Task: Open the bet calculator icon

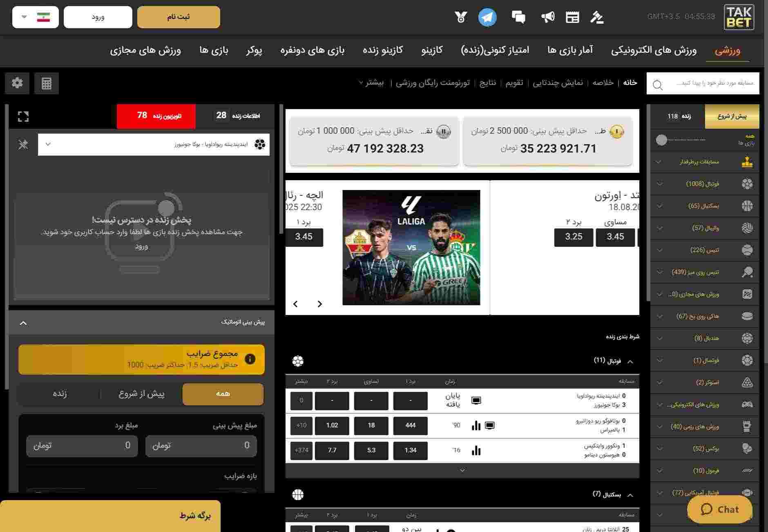Action: pos(47,83)
